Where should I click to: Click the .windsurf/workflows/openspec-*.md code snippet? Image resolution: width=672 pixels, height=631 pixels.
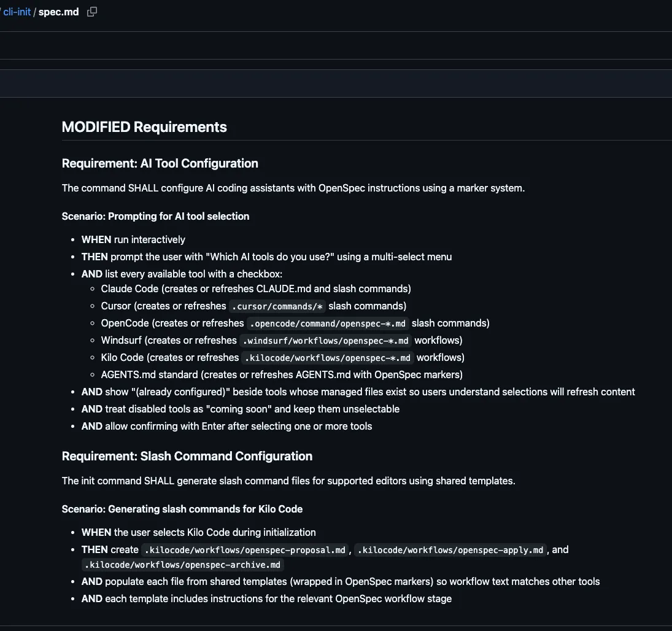point(326,341)
